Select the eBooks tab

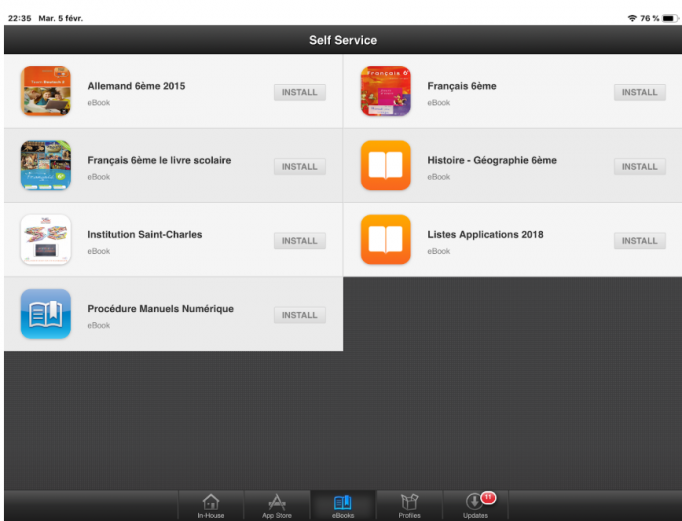pos(343,506)
